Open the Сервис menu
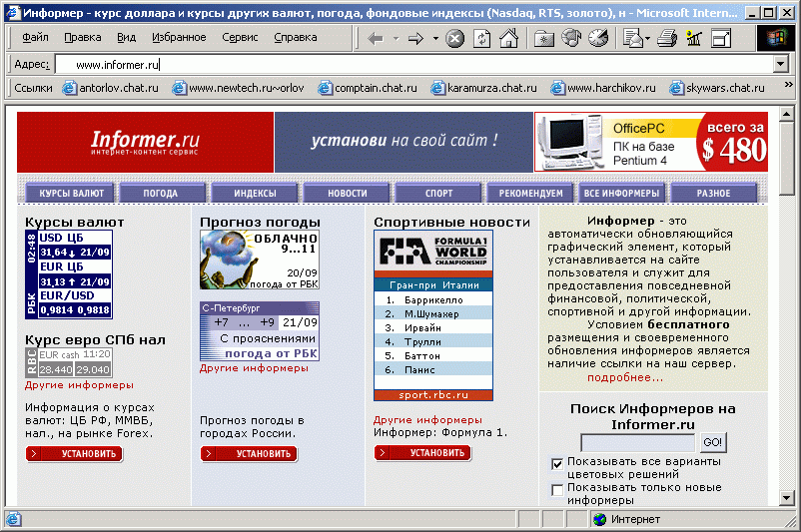The height and width of the screenshot is (532, 801). [x=240, y=37]
